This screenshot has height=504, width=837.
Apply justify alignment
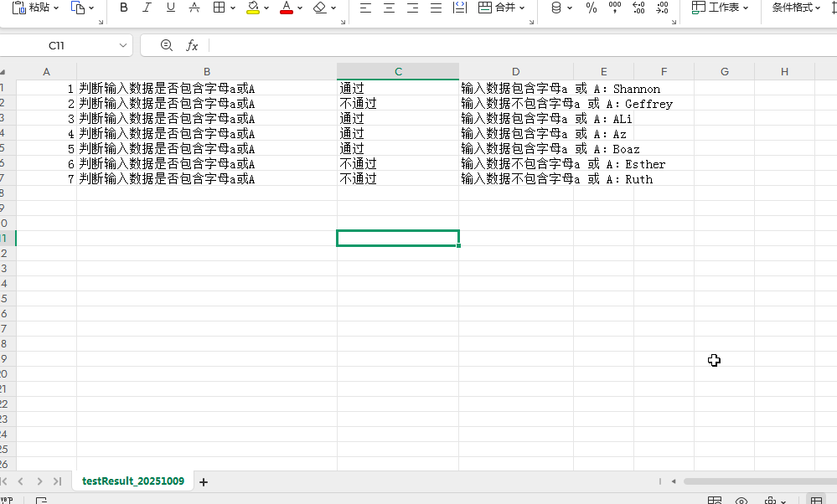click(437, 8)
